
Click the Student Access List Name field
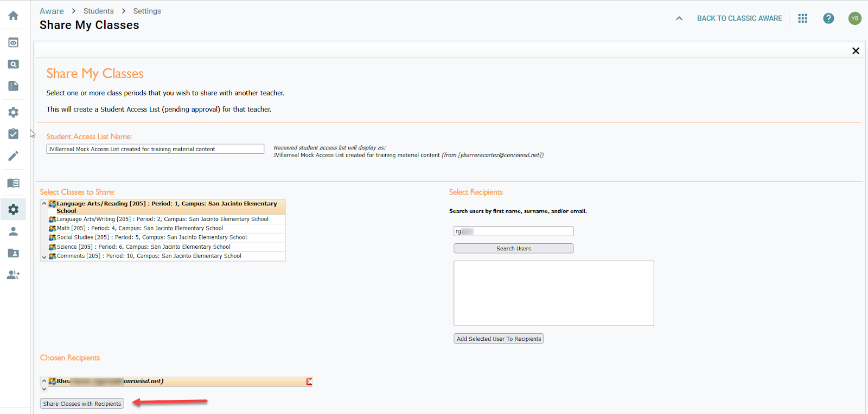155,149
